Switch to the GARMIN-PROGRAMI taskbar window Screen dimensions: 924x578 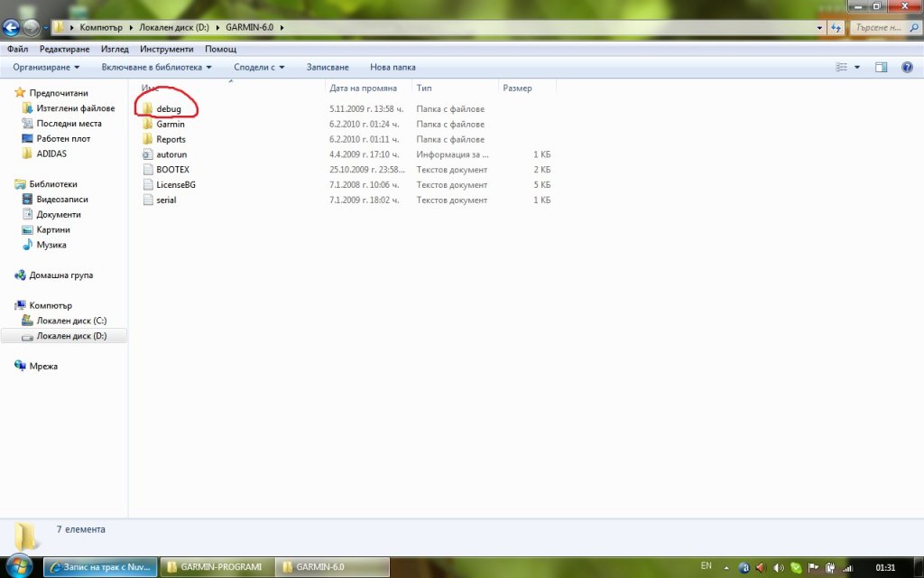217,567
